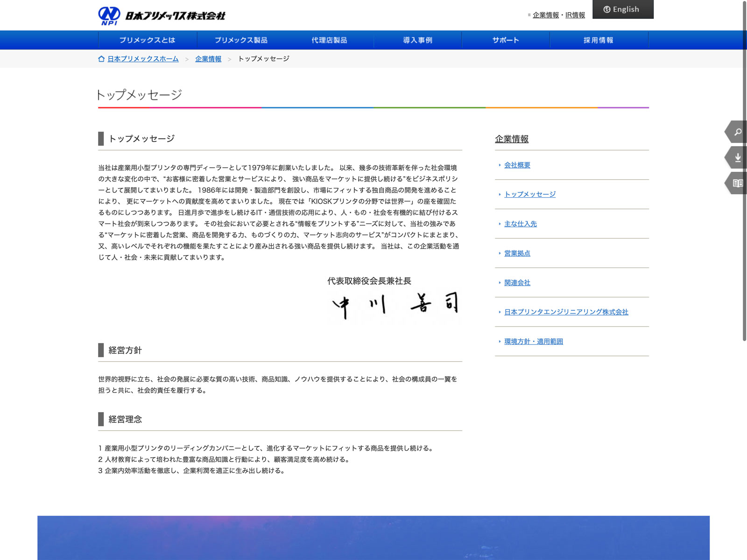
Task: Open the 採用情報 navigation item
Action: point(598,40)
